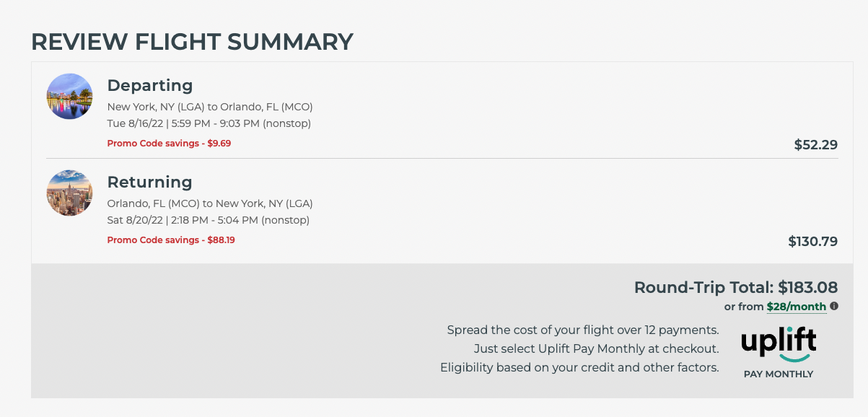This screenshot has height=417, width=868.
Task: Open the $28/month payment link
Action: [796, 307]
